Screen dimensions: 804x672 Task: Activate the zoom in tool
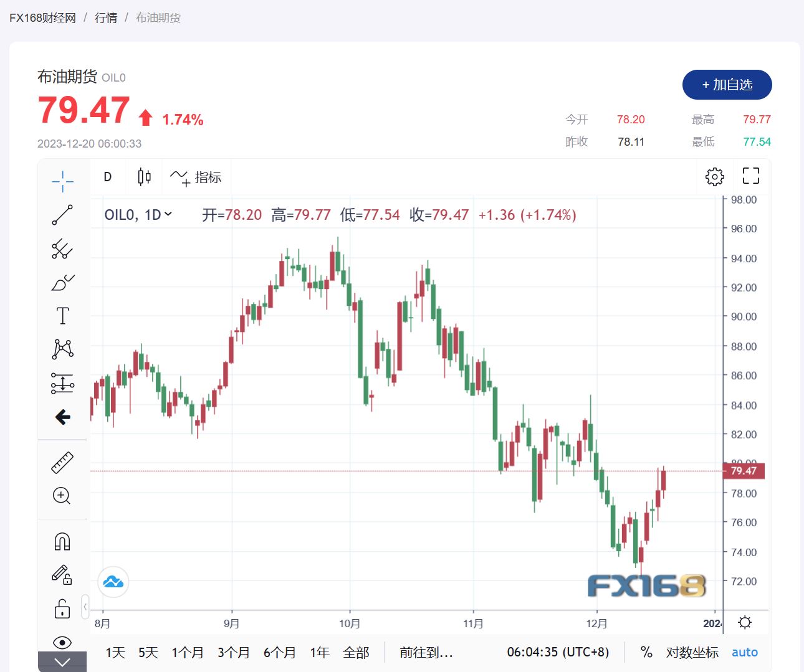point(62,496)
